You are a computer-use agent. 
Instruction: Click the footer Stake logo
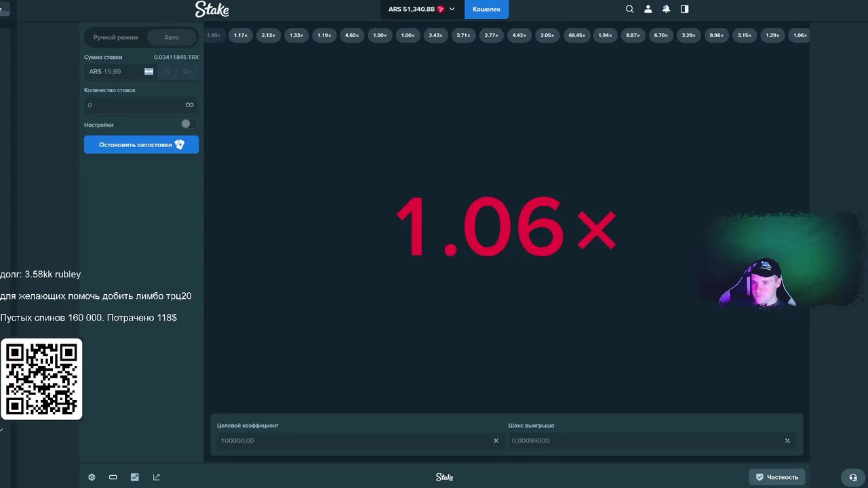pos(445,477)
